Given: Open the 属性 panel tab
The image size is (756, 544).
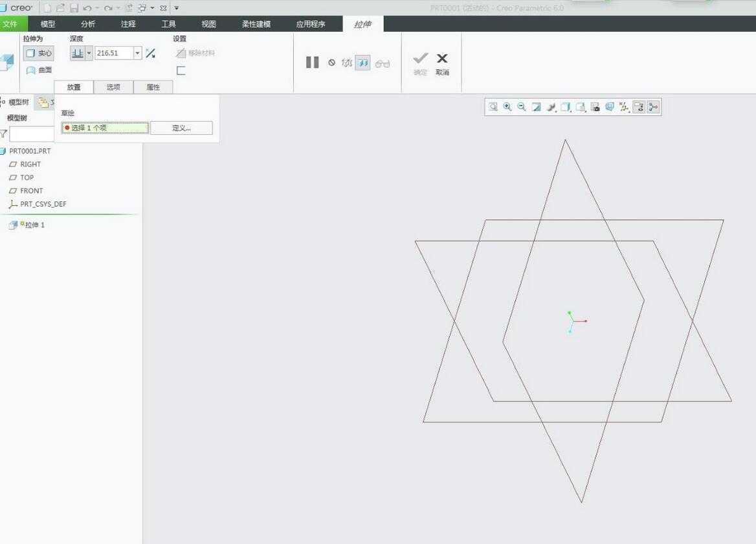Looking at the screenshot, I should (x=153, y=87).
